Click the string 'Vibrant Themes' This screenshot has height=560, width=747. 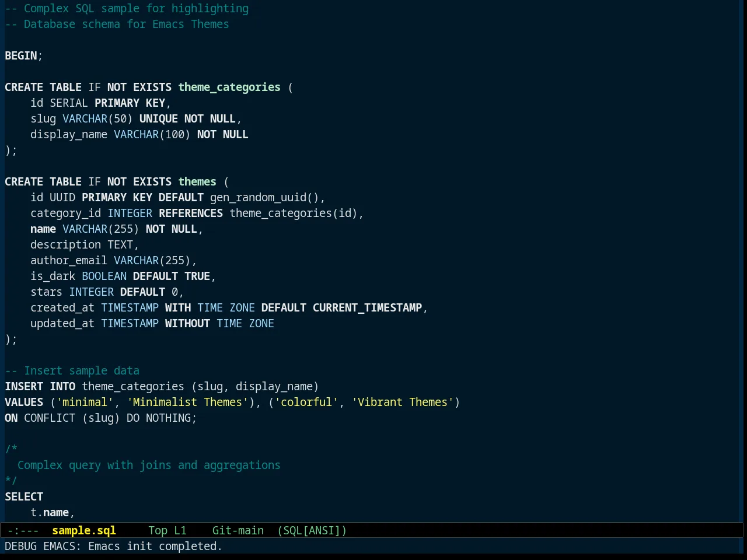403,402
